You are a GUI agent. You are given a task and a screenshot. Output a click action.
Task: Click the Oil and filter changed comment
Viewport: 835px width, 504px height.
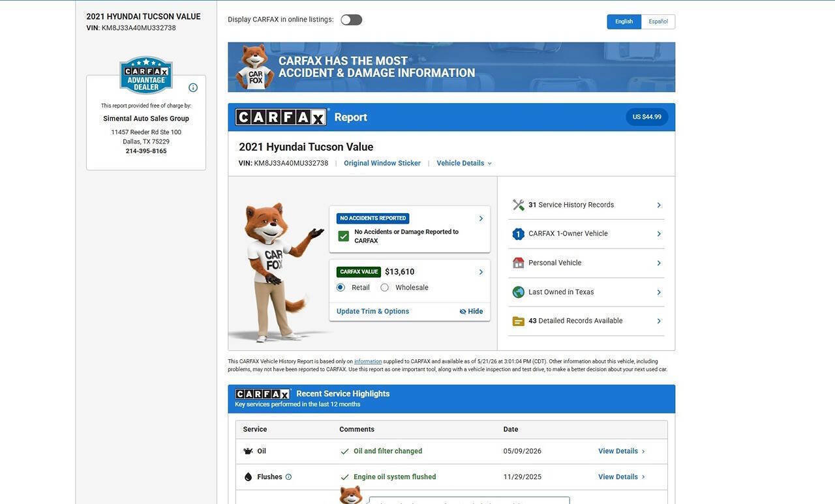pos(388,451)
